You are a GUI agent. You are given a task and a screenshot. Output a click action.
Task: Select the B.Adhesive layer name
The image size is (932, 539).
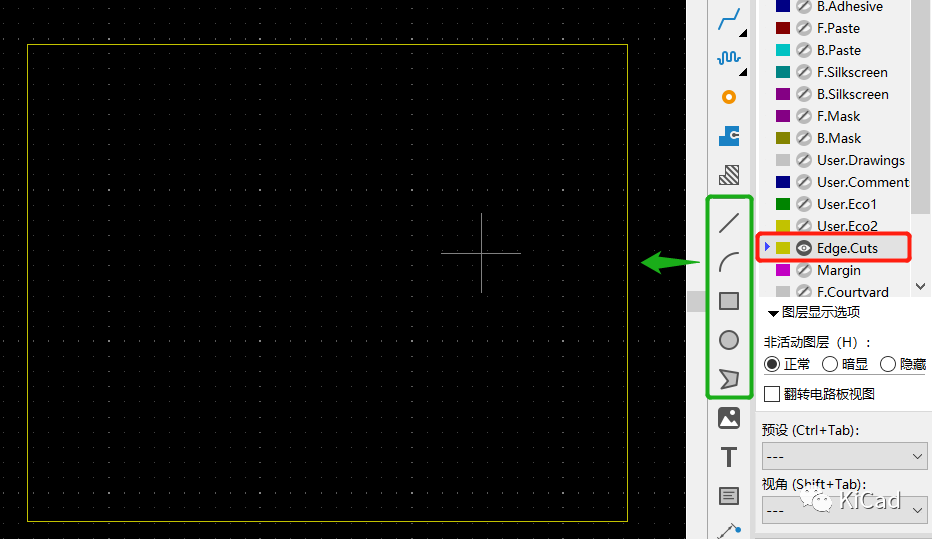(x=849, y=7)
